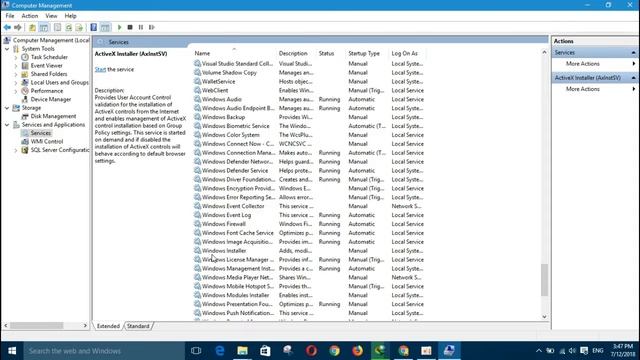Viewport: 640px width, 360px height.
Task: Click the Back arrow in the toolbar
Action: click(7, 27)
